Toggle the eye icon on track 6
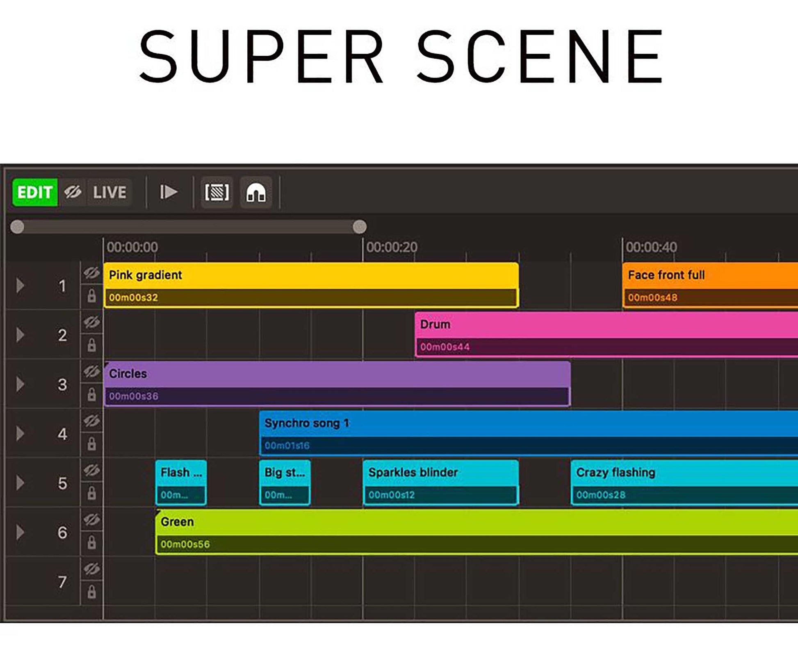This screenshot has height=672, width=798. pyautogui.click(x=91, y=520)
